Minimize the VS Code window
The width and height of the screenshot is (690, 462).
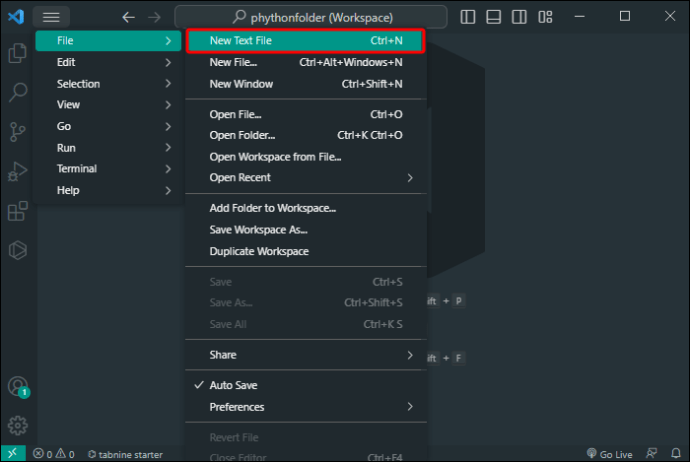point(580,17)
